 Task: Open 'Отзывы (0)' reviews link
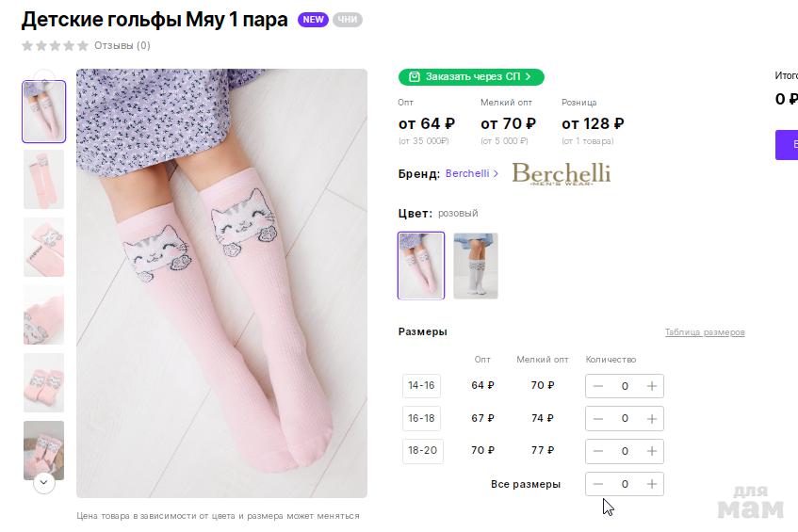(x=122, y=45)
